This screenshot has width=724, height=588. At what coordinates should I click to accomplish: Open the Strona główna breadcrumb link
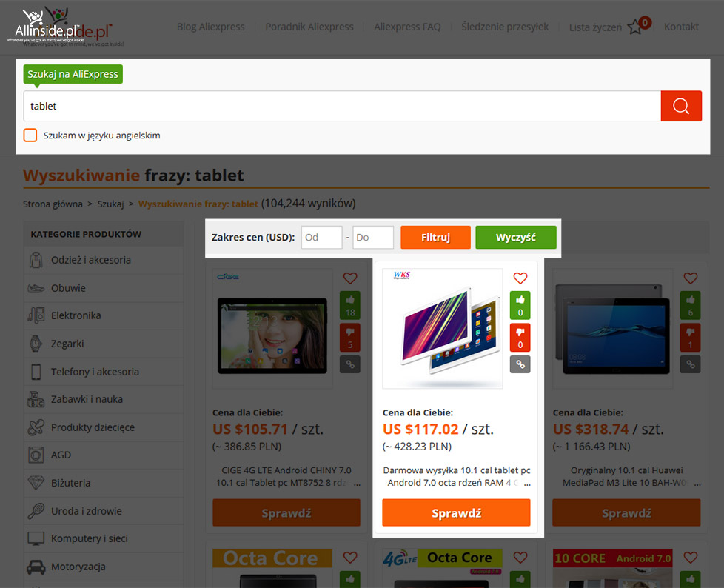(x=52, y=203)
